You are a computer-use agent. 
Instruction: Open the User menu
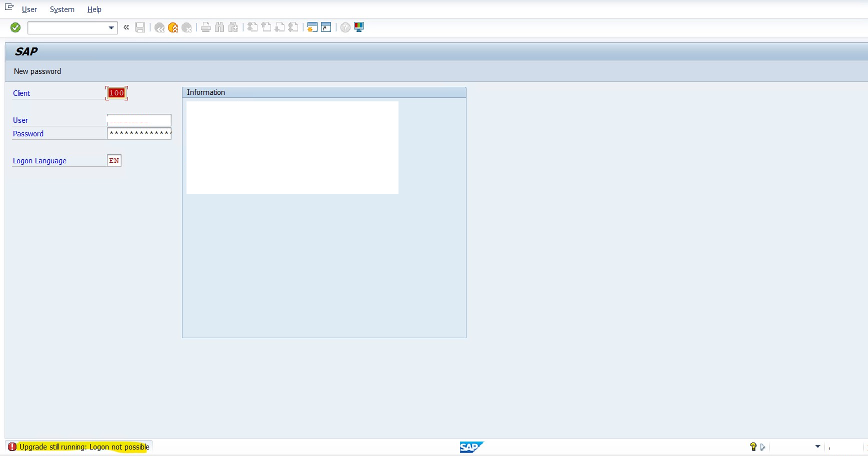pyautogui.click(x=29, y=9)
